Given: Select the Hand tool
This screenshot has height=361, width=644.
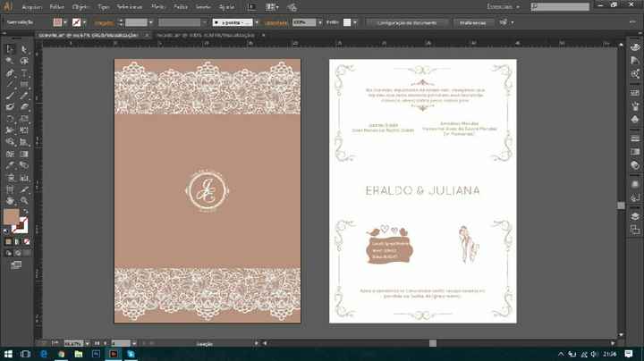Looking at the screenshot, I should tap(10, 201).
